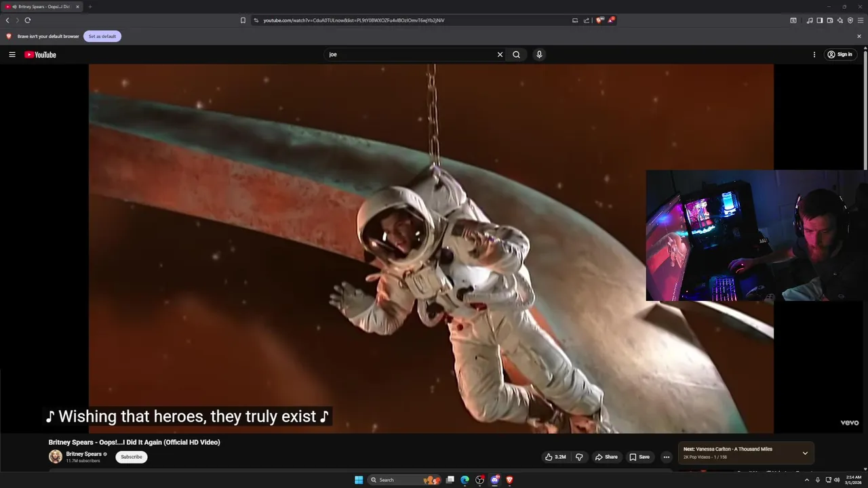Open Brave main menu
This screenshot has width=868, height=488.
point(861,20)
